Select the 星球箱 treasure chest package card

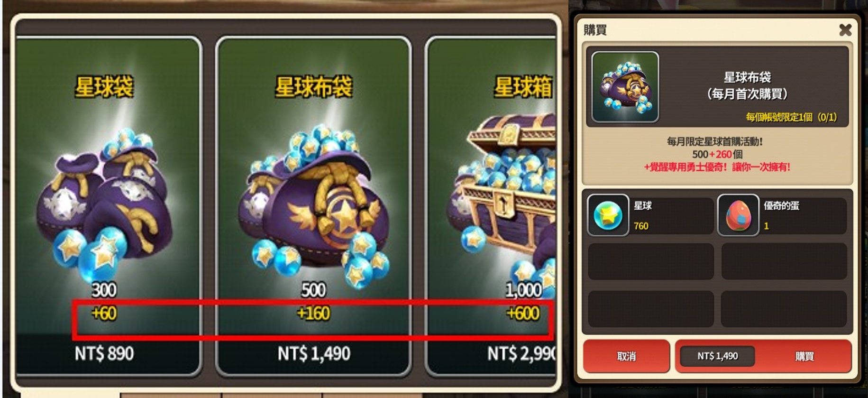(491, 206)
